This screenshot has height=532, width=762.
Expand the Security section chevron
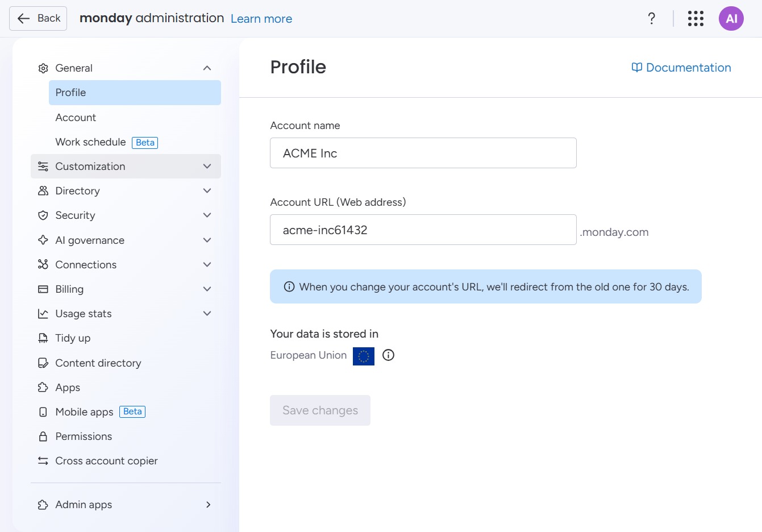click(x=207, y=215)
